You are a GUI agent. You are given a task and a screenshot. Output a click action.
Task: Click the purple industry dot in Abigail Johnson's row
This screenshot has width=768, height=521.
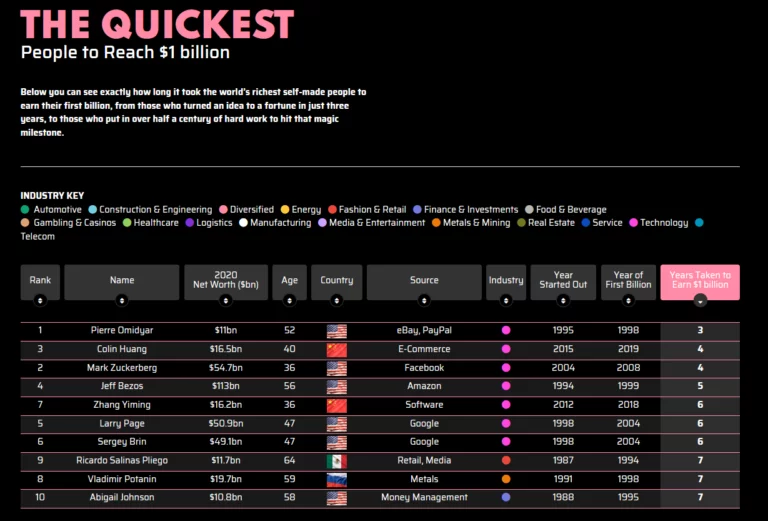(506, 498)
